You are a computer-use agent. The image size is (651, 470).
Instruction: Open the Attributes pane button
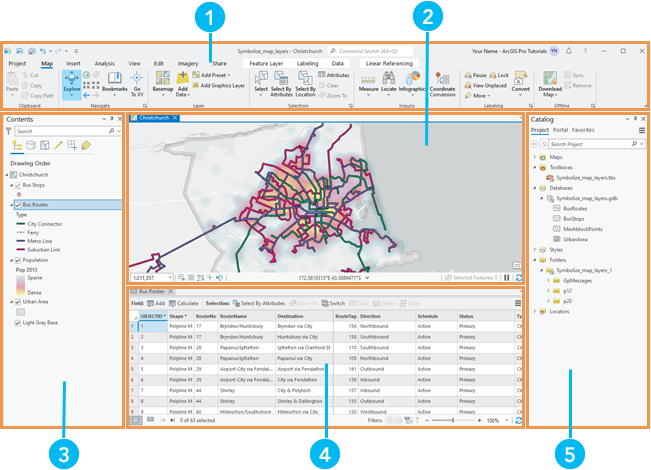(334, 75)
